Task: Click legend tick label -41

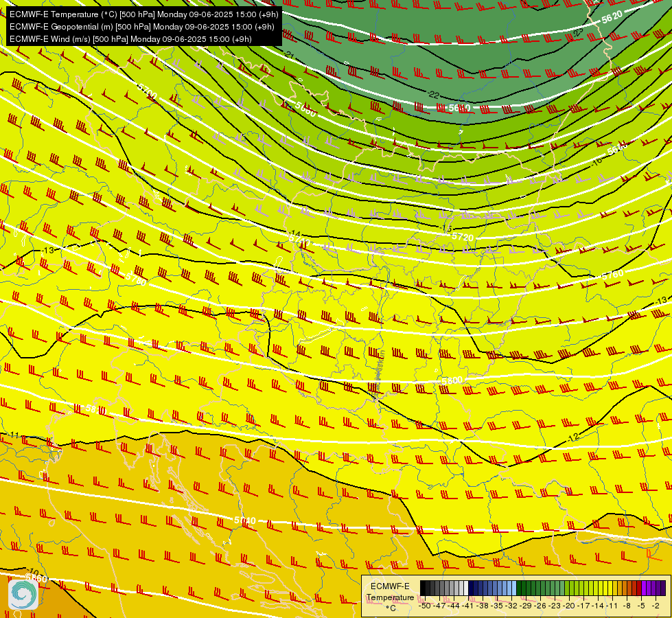Action: [467, 606]
